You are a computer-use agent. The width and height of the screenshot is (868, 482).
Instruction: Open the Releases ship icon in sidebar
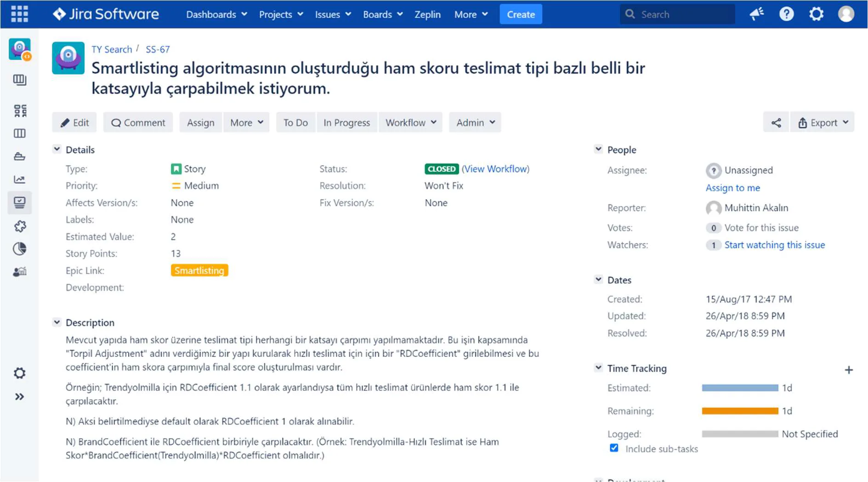coord(20,156)
